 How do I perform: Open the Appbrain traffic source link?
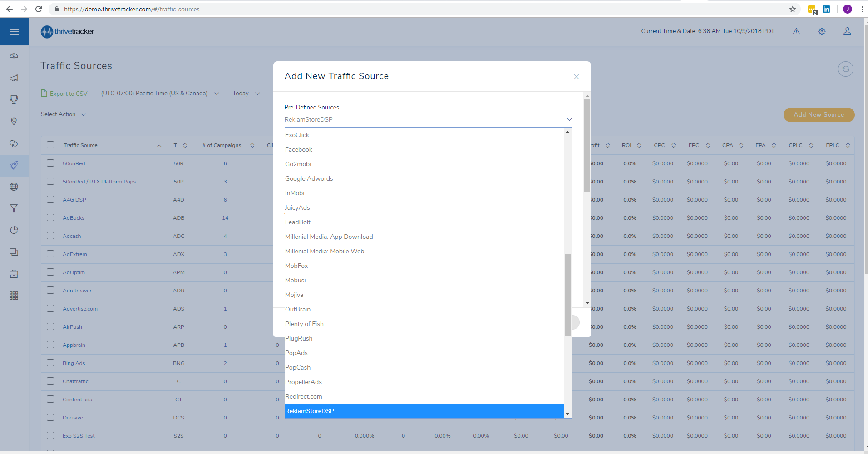(74, 345)
